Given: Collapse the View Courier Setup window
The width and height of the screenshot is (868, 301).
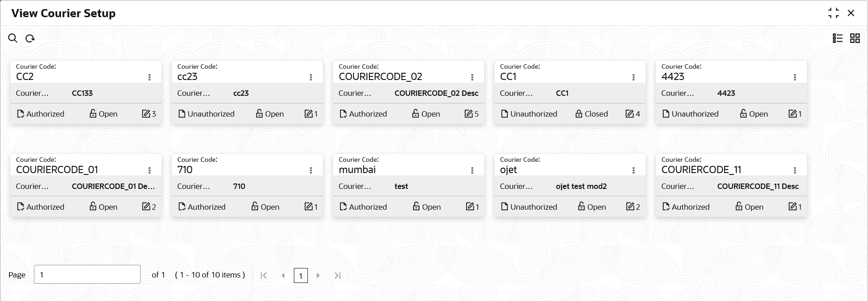Looking at the screenshot, I should click(833, 13).
